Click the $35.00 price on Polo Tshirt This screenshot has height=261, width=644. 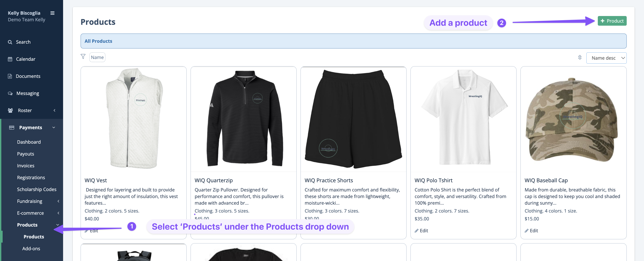pos(421,219)
